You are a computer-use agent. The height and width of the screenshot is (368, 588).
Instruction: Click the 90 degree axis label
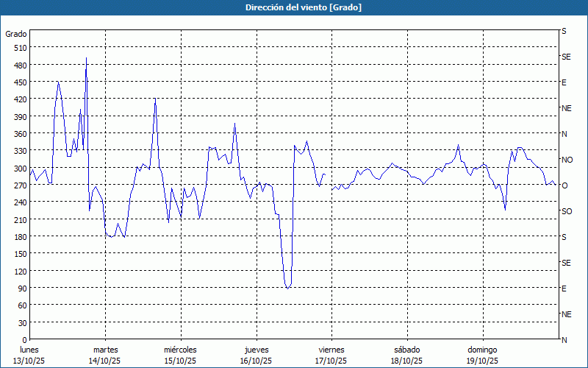21,289
